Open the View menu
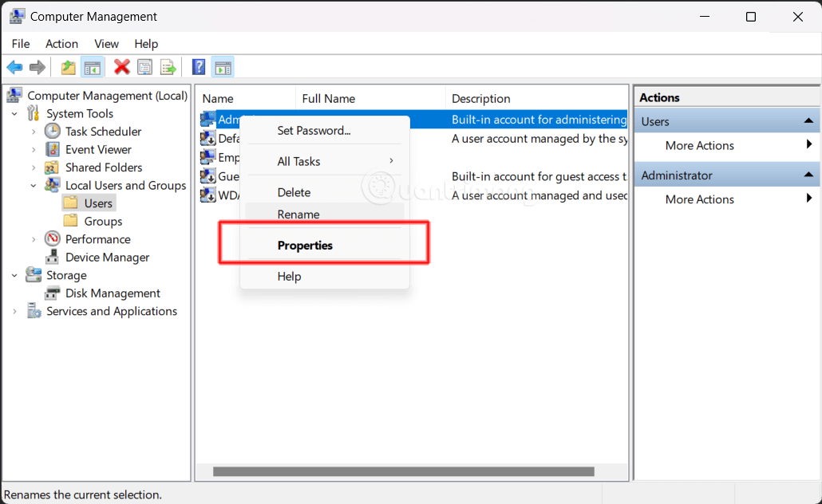Screen dimensions: 822x504 (106, 44)
